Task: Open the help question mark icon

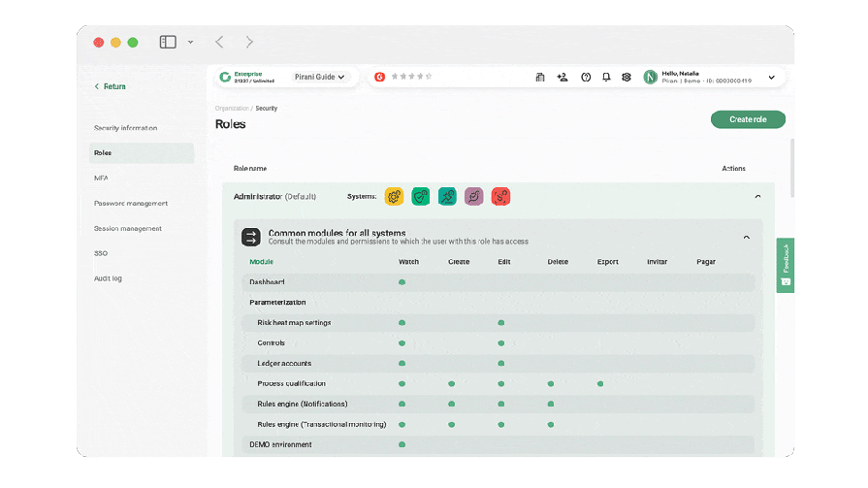Action: point(586,78)
